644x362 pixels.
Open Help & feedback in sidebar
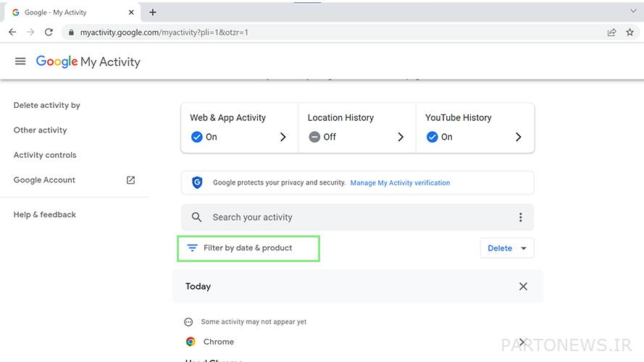click(45, 214)
